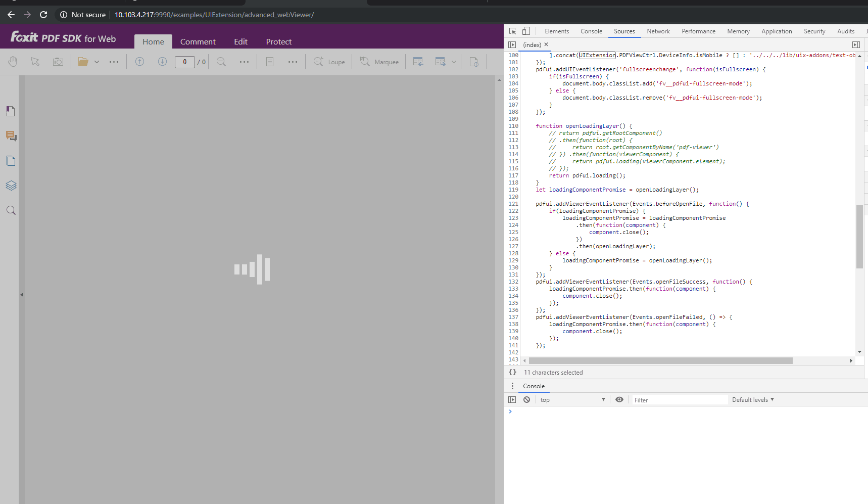Screen dimensions: 868x504
Task: Click the PDF viewer scrollbar up arrow
Action: tap(499, 79)
